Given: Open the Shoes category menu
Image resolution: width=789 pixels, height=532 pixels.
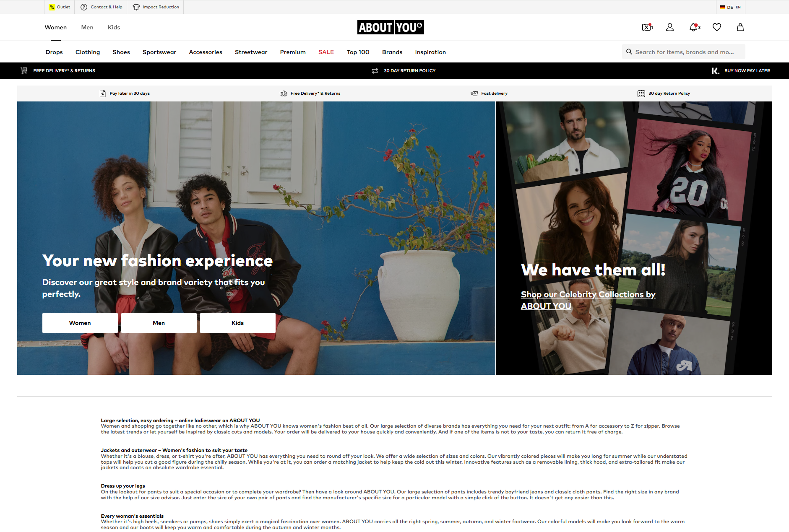Looking at the screenshot, I should point(121,52).
